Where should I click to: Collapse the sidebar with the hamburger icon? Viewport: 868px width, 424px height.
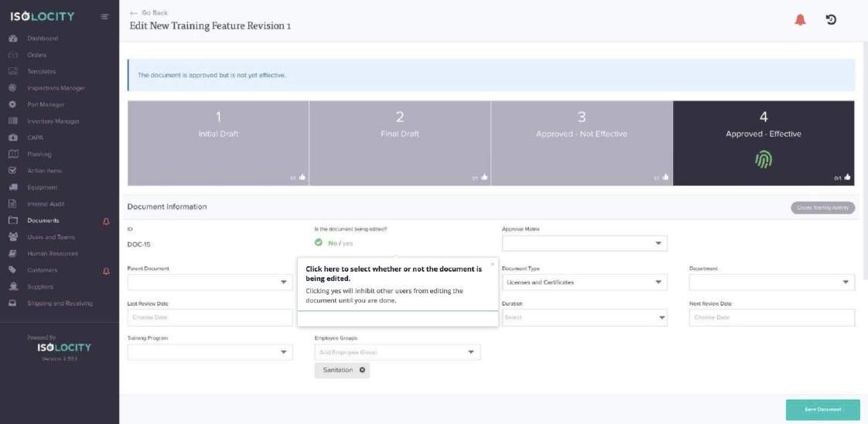click(x=104, y=16)
